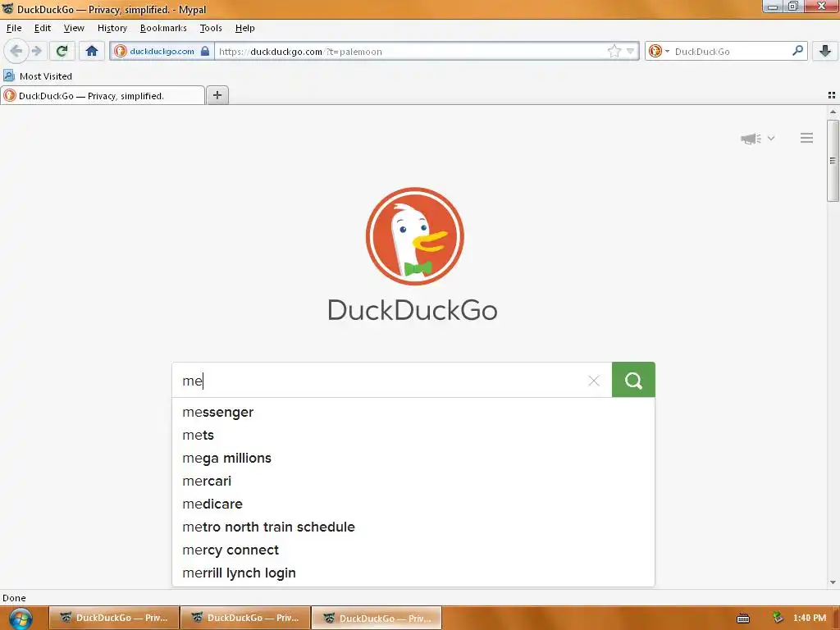Open the Downloads arrow button
Image resolution: width=840 pixels, height=630 pixels.
coord(824,51)
